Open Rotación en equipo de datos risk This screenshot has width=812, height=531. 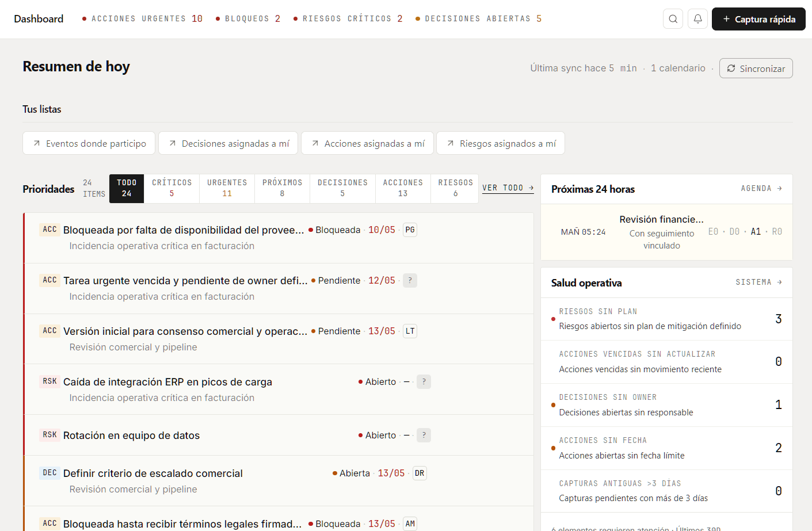click(x=279, y=435)
